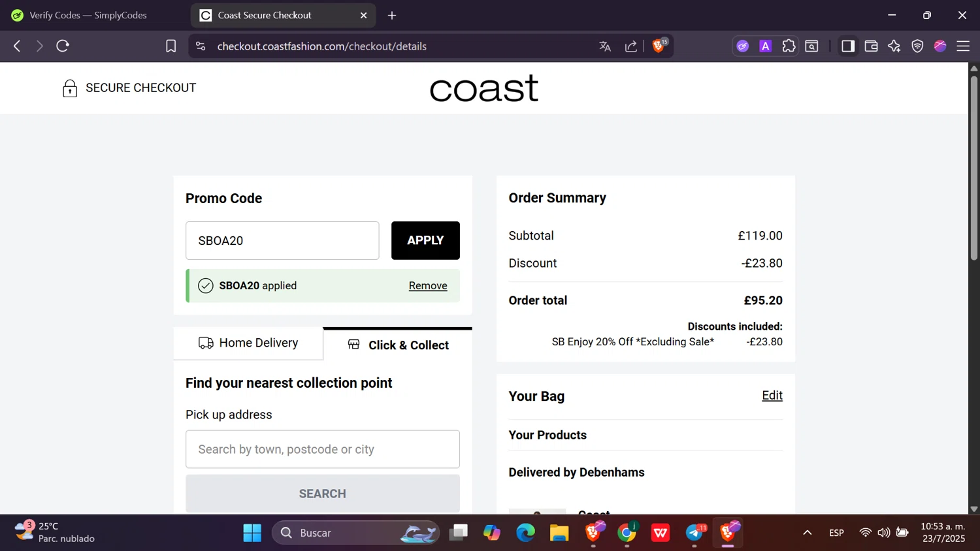Viewport: 980px width, 551px height.
Task: Open site information for coastfashion.com
Action: [x=201, y=46]
